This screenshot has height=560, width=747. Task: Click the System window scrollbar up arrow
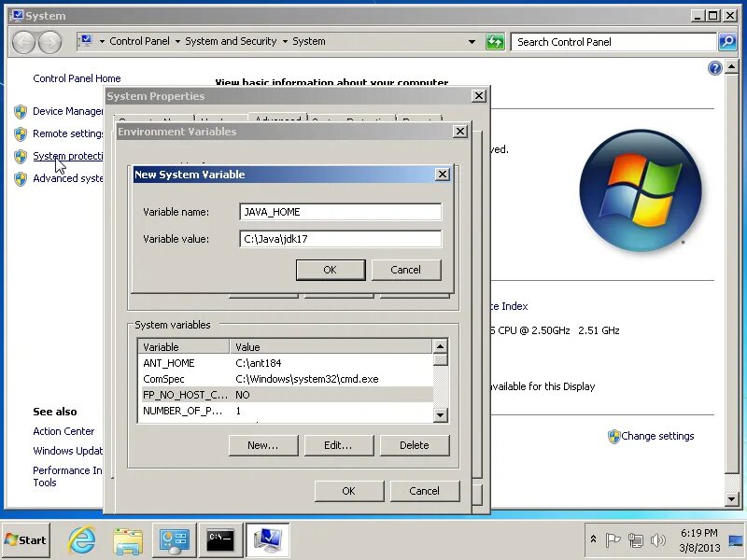(x=731, y=66)
